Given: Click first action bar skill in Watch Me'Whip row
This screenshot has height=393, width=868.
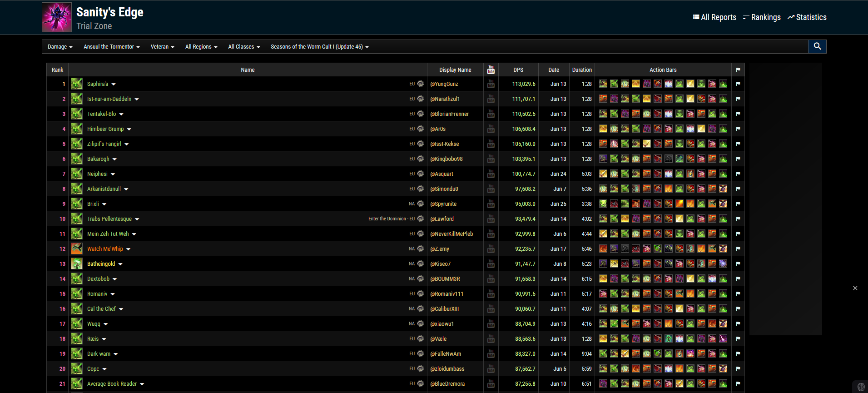Looking at the screenshot, I should pyautogui.click(x=603, y=249).
